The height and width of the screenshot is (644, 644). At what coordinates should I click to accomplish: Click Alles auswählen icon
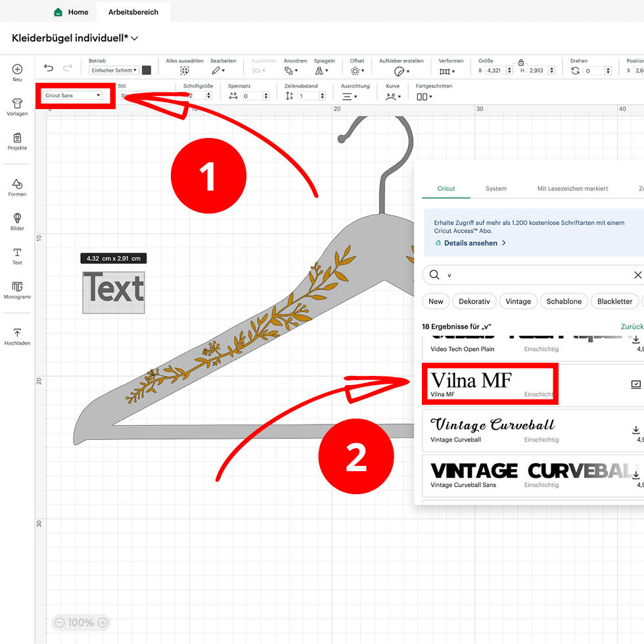185,70
